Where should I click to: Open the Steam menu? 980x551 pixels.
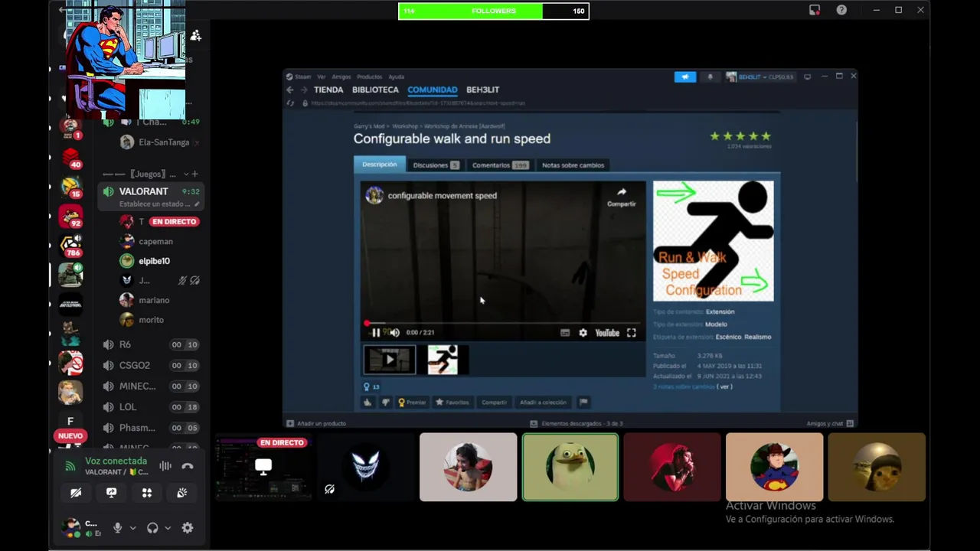[x=303, y=77]
